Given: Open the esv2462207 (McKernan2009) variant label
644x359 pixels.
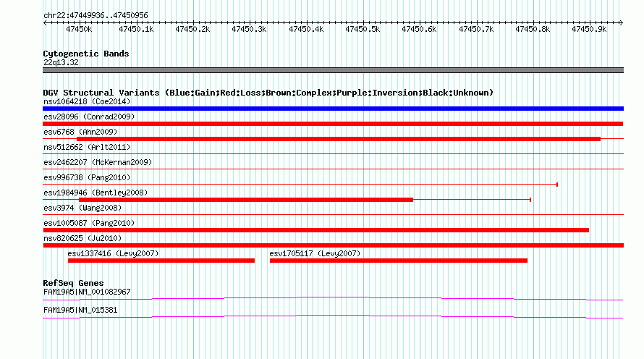Looking at the screenshot, I should (98, 162).
